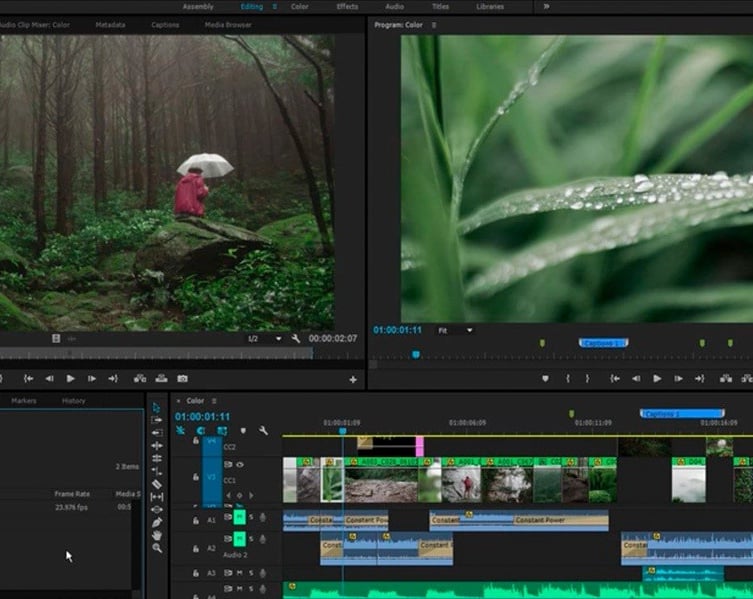Switch to Color workspace

click(300, 7)
